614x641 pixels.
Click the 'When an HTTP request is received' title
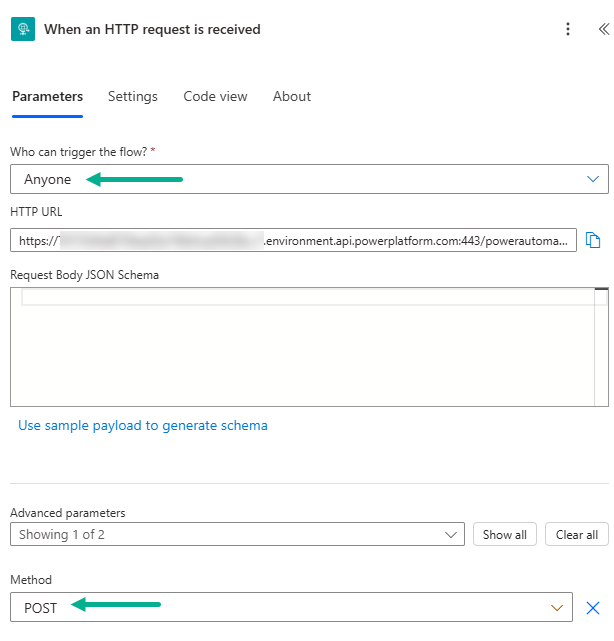(152, 29)
